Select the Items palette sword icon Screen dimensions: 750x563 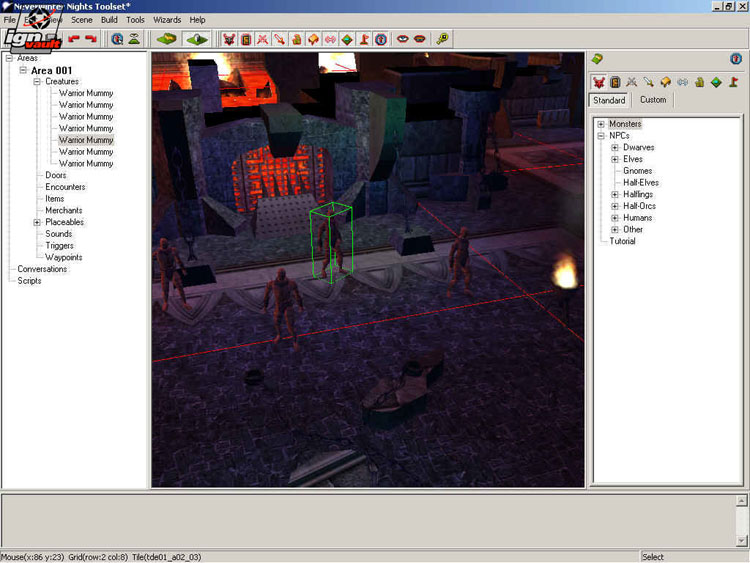(x=648, y=82)
